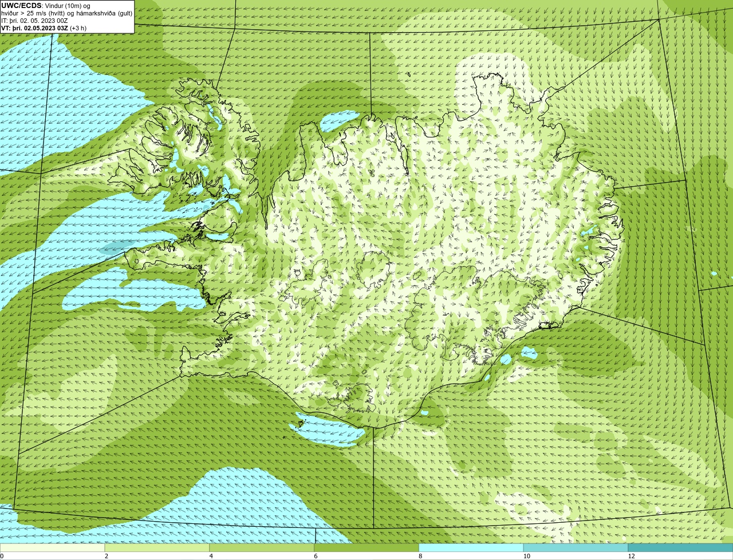Click the 'hviður > 25 m/s (hvítt)' legend line

point(67,13)
